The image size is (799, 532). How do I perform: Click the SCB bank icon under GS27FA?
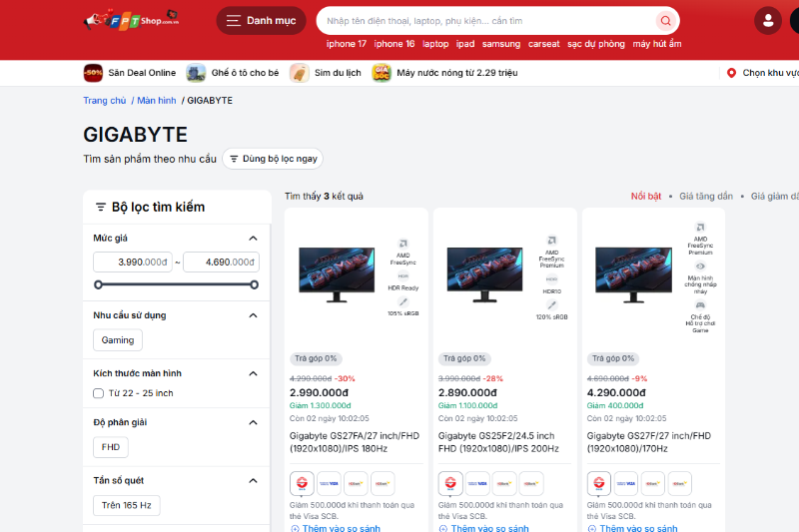point(302,483)
